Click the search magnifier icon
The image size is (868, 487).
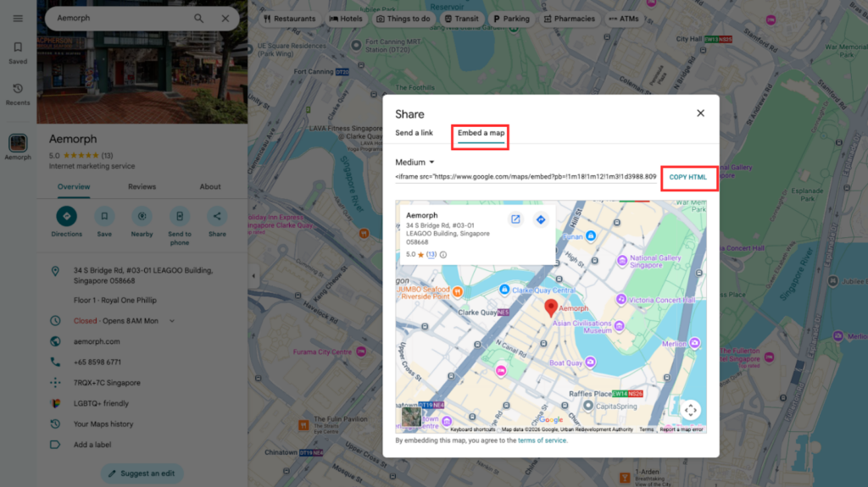[198, 19]
